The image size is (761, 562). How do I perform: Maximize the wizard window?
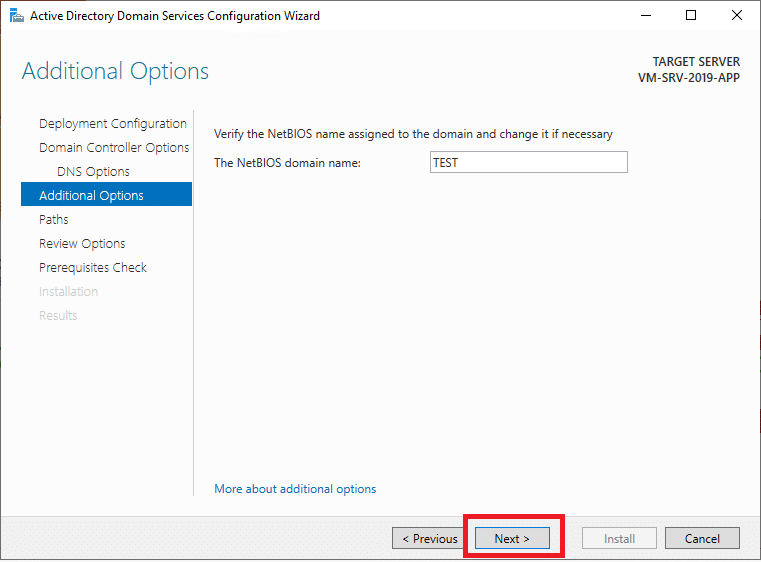tap(691, 16)
